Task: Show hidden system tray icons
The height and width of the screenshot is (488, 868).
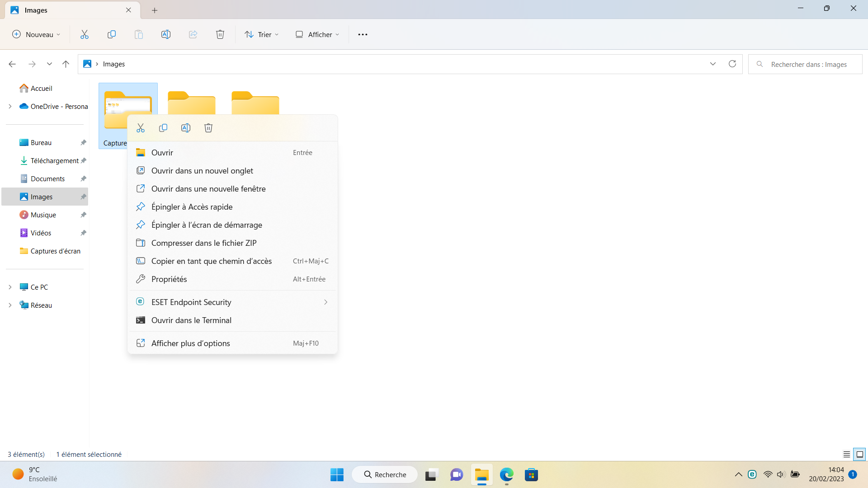Action: click(x=739, y=474)
